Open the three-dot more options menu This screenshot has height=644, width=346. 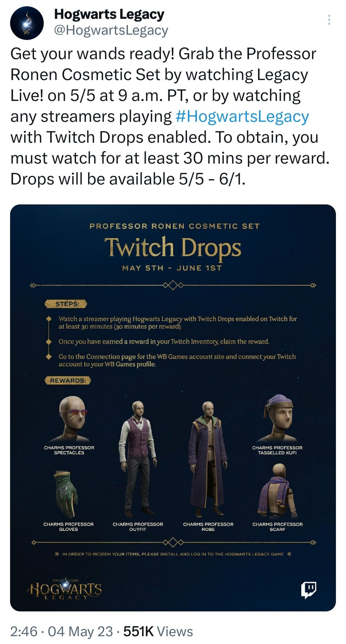tap(329, 20)
